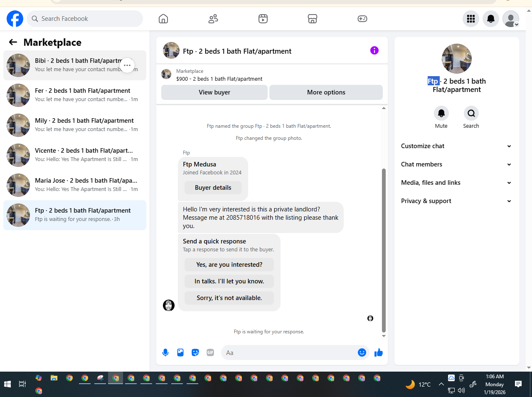Screen dimensions: 532x397
Task: Mute this conversation with the bell
Action: pyautogui.click(x=441, y=113)
